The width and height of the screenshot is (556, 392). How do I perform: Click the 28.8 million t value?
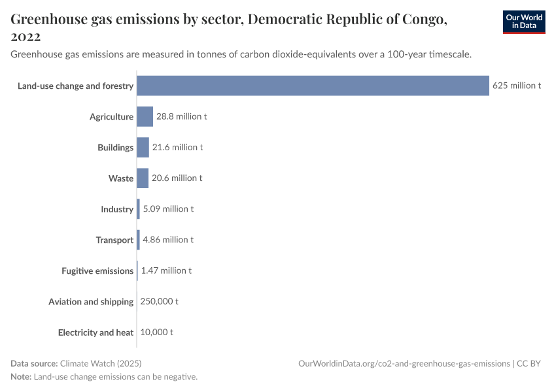pos(181,117)
